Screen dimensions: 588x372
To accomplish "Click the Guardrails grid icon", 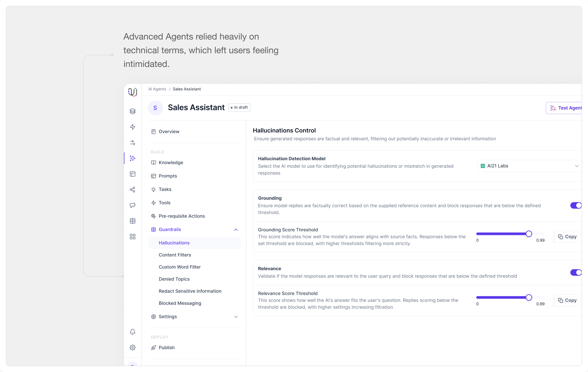I will 154,229.
